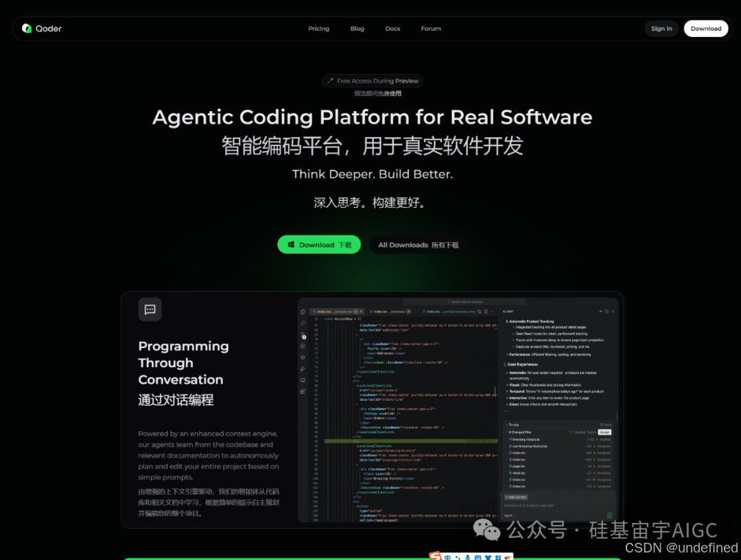The height and width of the screenshot is (560, 741).
Task: Click the Qoder logo in header
Action: pos(42,28)
